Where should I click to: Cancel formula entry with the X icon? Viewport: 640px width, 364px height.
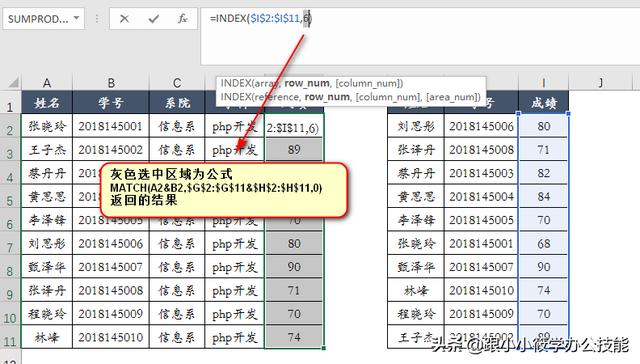click(124, 18)
